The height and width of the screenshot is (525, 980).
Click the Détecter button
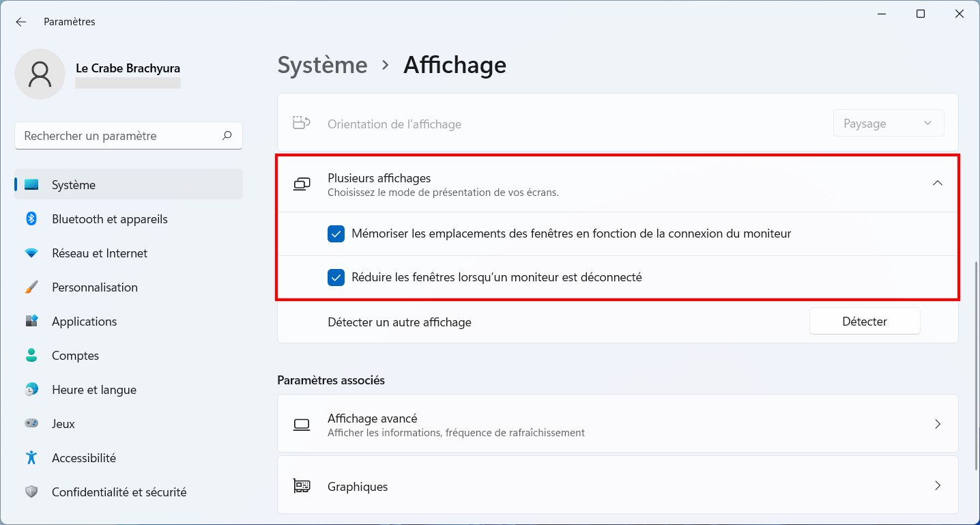click(x=865, y=322)
